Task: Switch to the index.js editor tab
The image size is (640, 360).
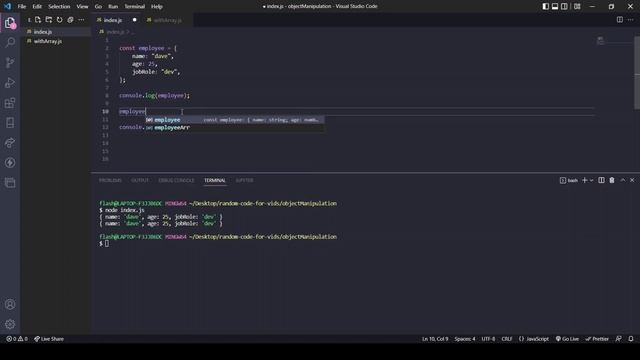Action: (x=113, y=20)
